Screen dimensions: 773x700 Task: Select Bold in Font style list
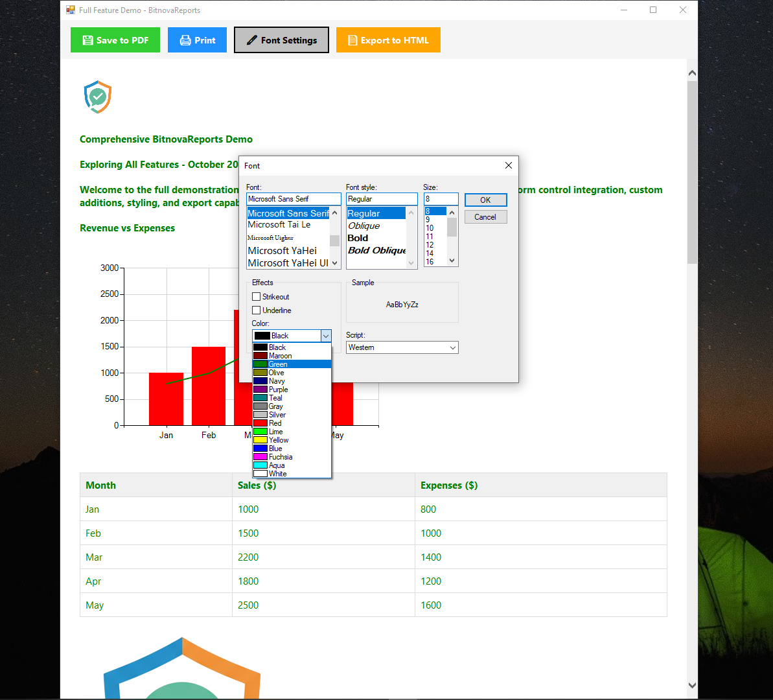[x=358, y=238]
